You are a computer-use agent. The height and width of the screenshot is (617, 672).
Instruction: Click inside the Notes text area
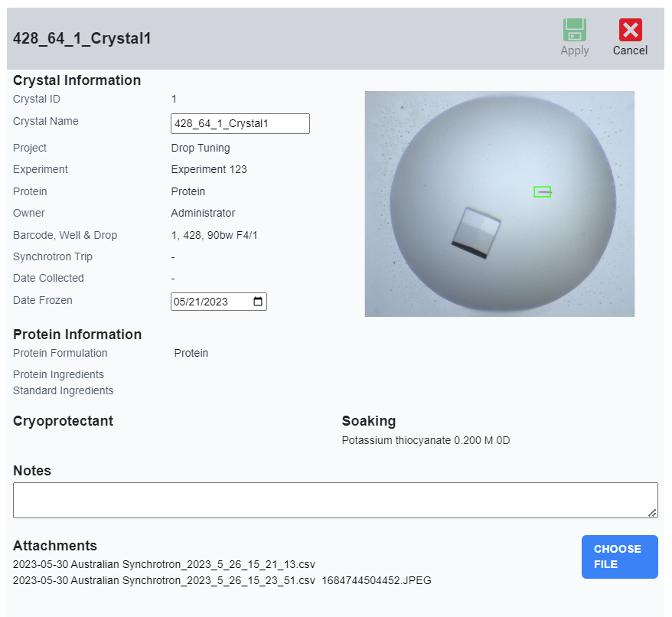pyautogui.click(x=335, y=500)
